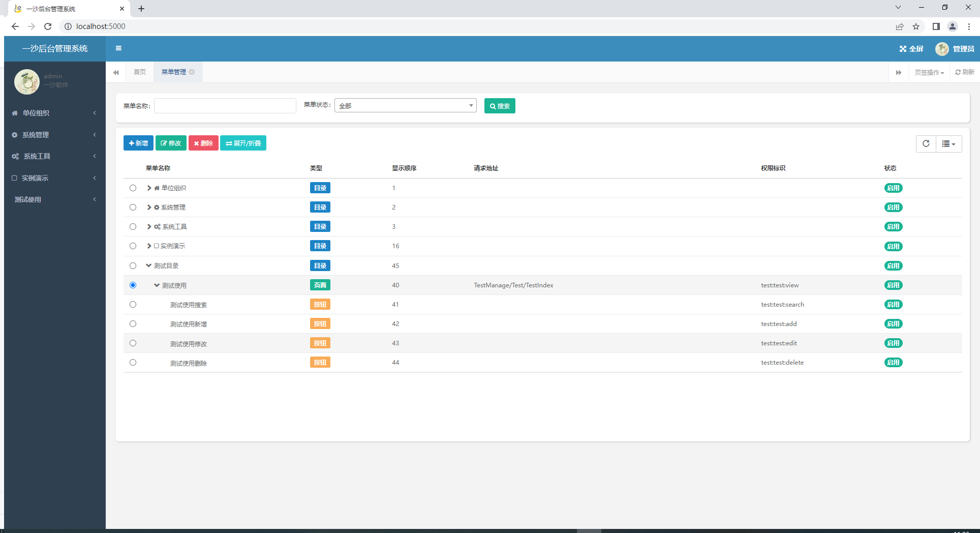
Task: Click the 搜索 search button
Action: pyautogui.click(x=500, y=106)
